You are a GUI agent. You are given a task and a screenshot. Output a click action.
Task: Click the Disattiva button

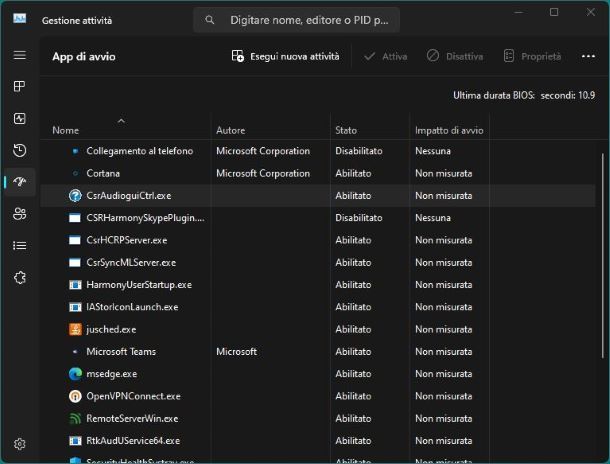click(x=454, y=56)
